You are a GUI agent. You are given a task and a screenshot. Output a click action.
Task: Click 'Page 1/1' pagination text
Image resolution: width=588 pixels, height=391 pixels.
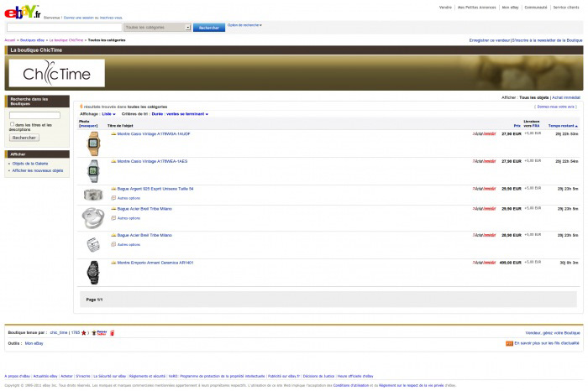pos(94,300)
